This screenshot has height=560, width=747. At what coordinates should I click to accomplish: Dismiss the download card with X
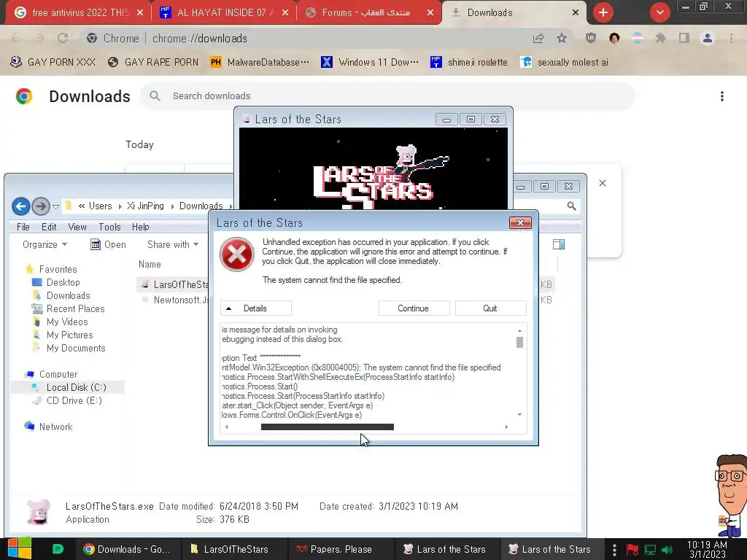click(602, 183)
